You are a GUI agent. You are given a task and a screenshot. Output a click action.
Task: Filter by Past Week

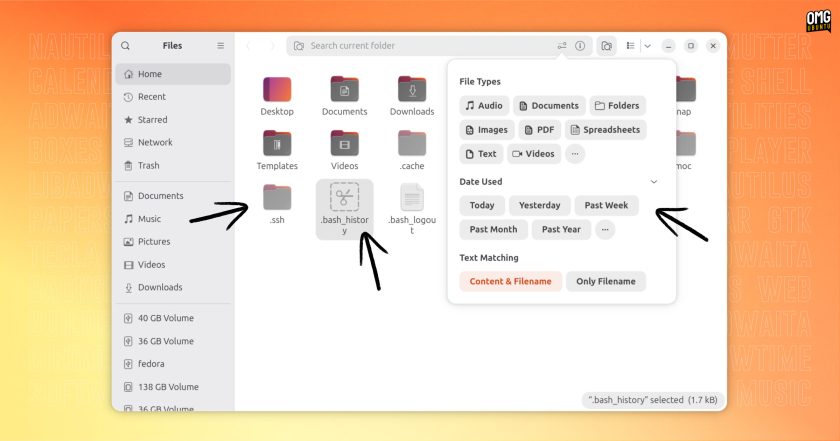coord(606,205)
